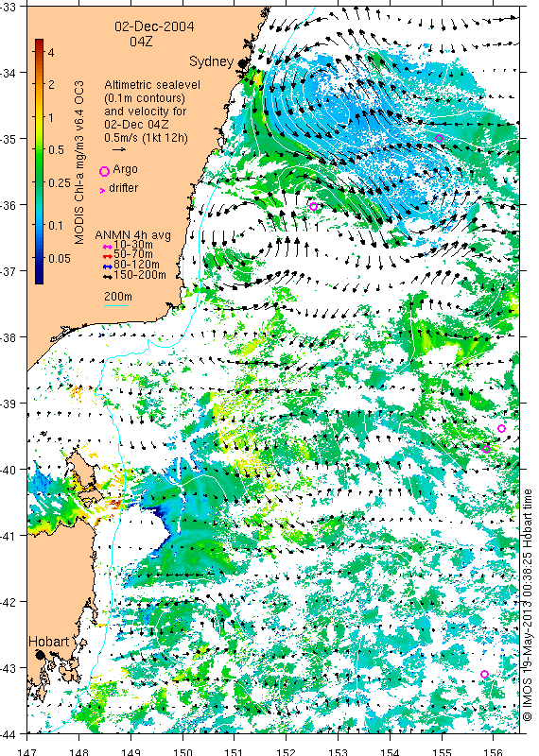The width and height of the screenshot is (539, 756).
Task: Click the color bar value '0.5'
Action: (x=57, y=150)
